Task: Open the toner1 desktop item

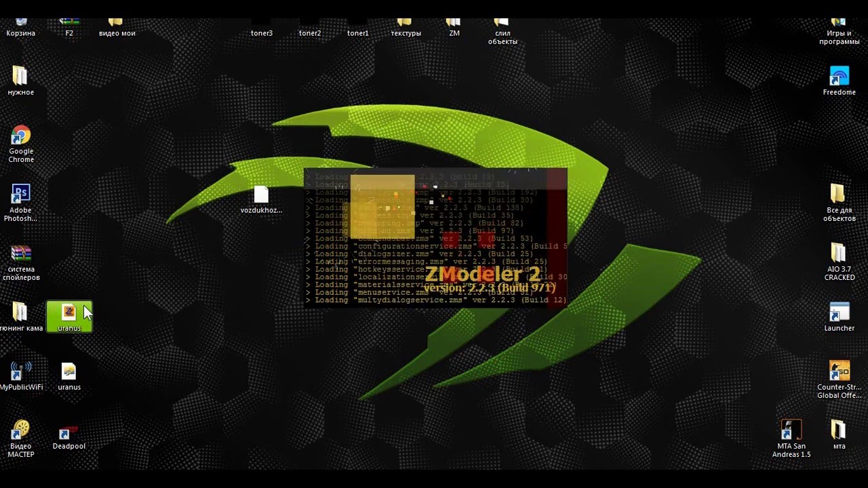Action: [358, 33]
